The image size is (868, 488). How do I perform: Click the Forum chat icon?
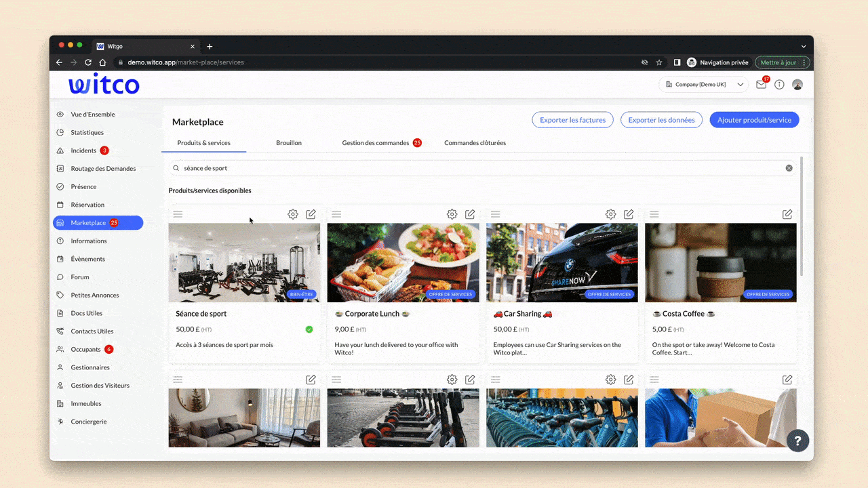click(x=60, y=277)
